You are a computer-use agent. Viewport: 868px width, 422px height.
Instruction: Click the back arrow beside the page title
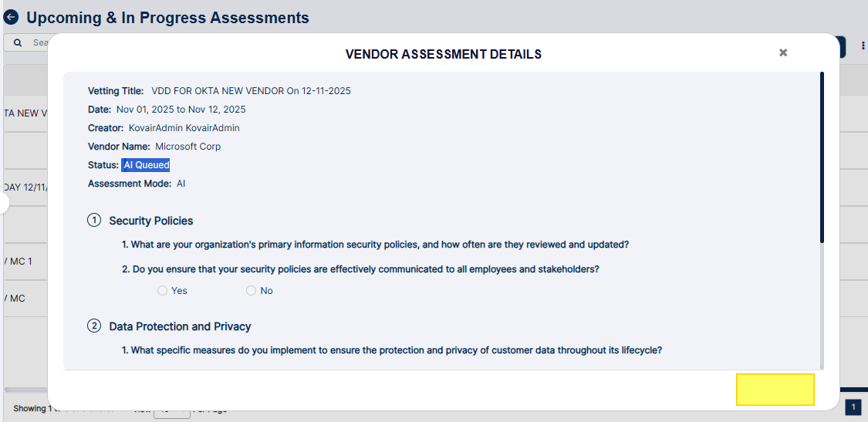(12, 18)
